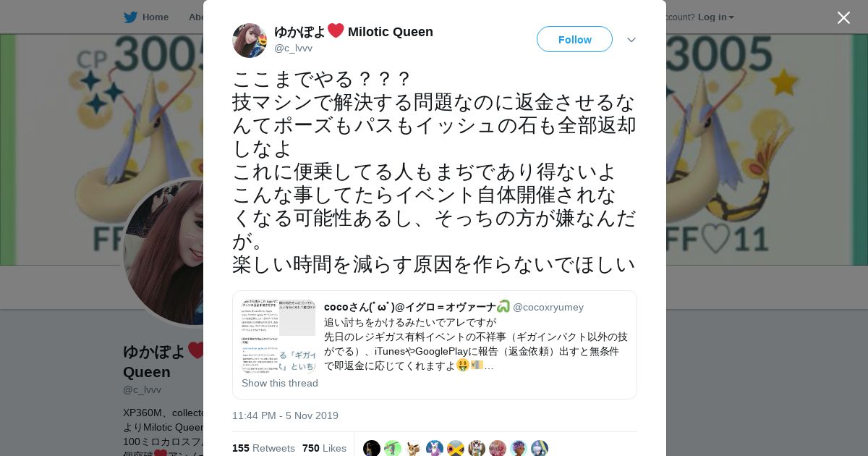Screen dimensions: 868x456
Task: Click the second liker avatar, green icon
Action: click(x=393, y=448)
